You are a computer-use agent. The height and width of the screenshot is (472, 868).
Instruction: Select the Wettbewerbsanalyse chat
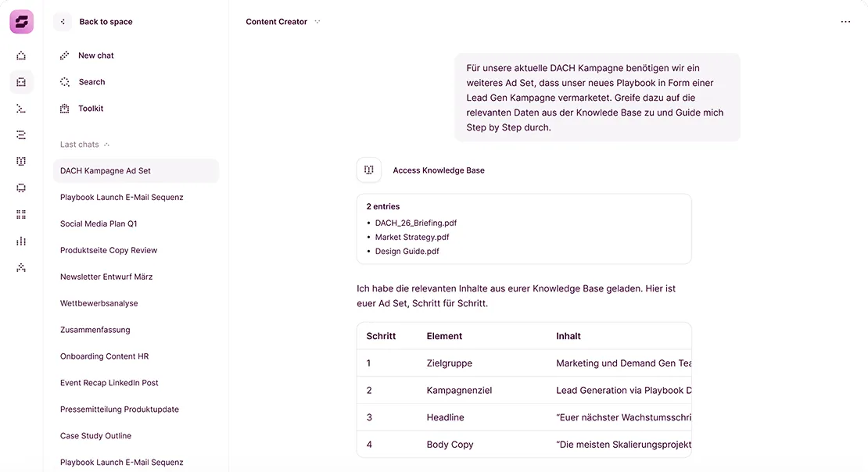point(99,303)
